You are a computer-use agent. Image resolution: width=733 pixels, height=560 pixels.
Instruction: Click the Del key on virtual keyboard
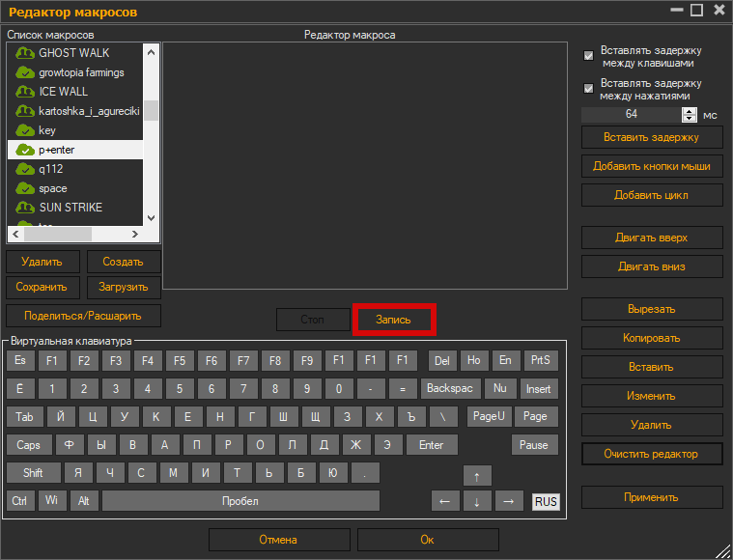(442, 360)
